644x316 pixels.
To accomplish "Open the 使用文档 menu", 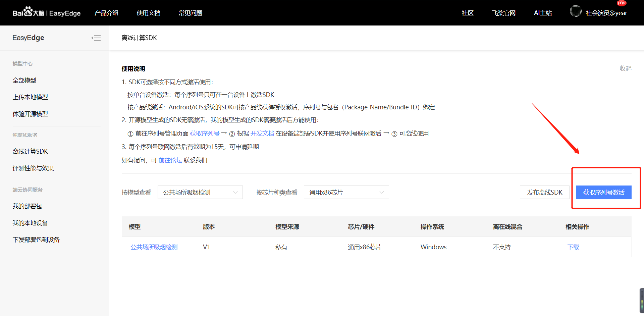I will [x=149, y=13].
